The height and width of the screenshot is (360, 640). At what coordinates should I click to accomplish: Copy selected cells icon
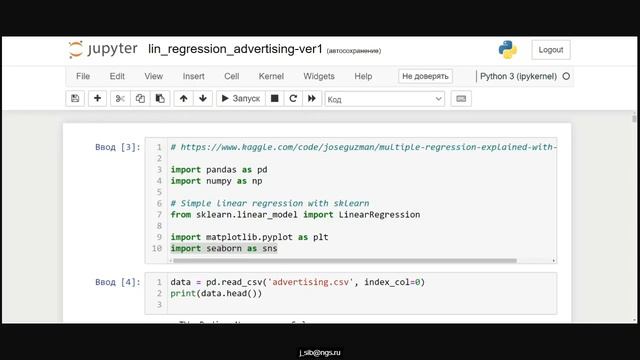(140, 98)
